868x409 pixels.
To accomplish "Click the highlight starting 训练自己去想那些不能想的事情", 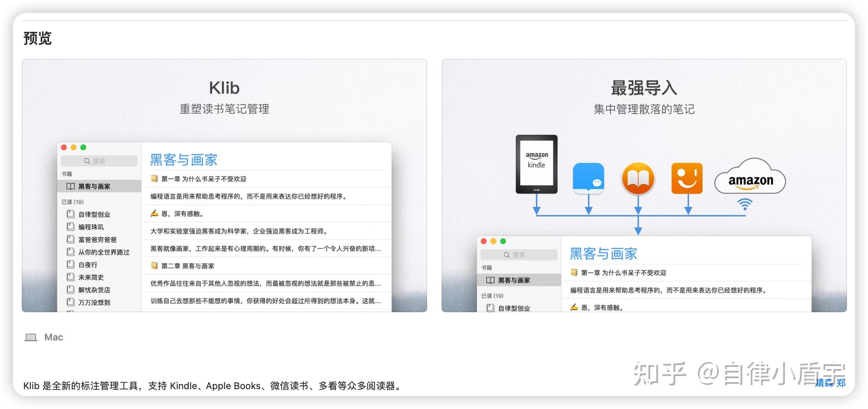I will tap(266, 301).
